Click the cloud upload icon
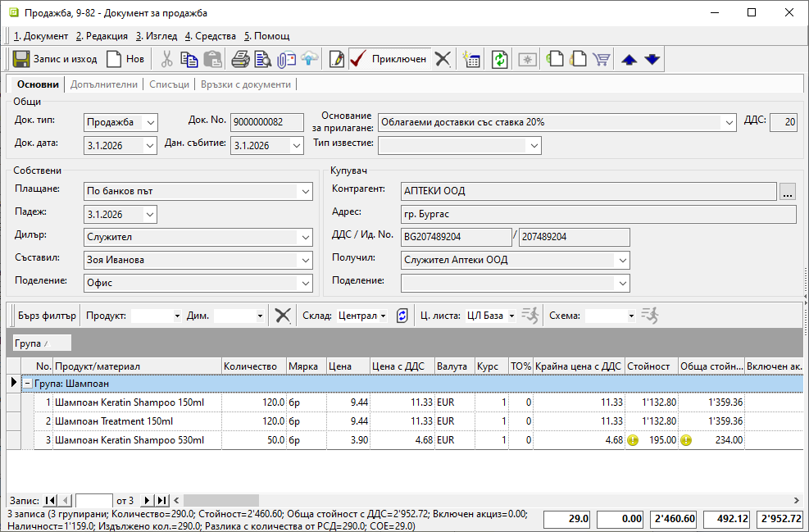This screenshot has width=809, height=532. click(309, 59)
